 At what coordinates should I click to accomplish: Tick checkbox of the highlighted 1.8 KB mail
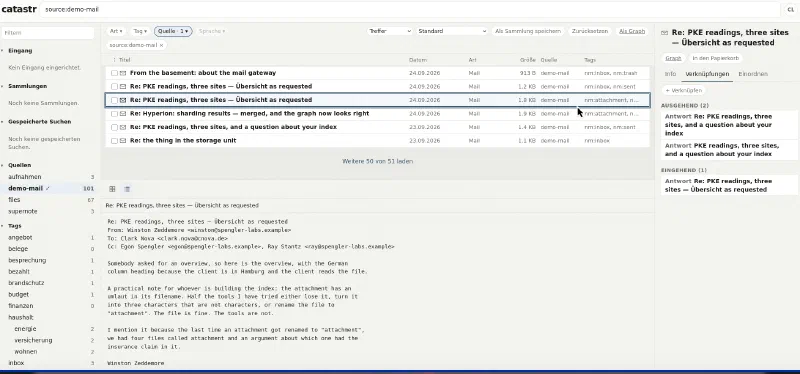pyautogui.click(x=114, y=100)
